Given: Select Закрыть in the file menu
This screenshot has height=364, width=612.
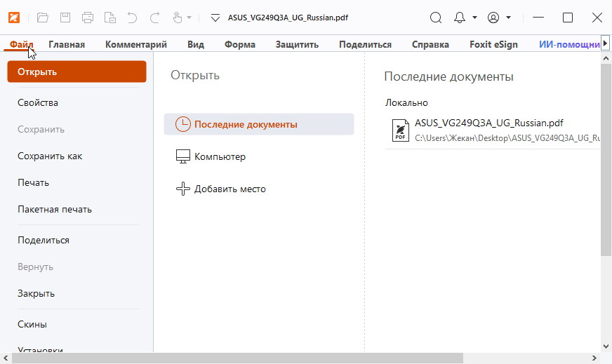Looking at the screenshot, I should tap(36, 293).
